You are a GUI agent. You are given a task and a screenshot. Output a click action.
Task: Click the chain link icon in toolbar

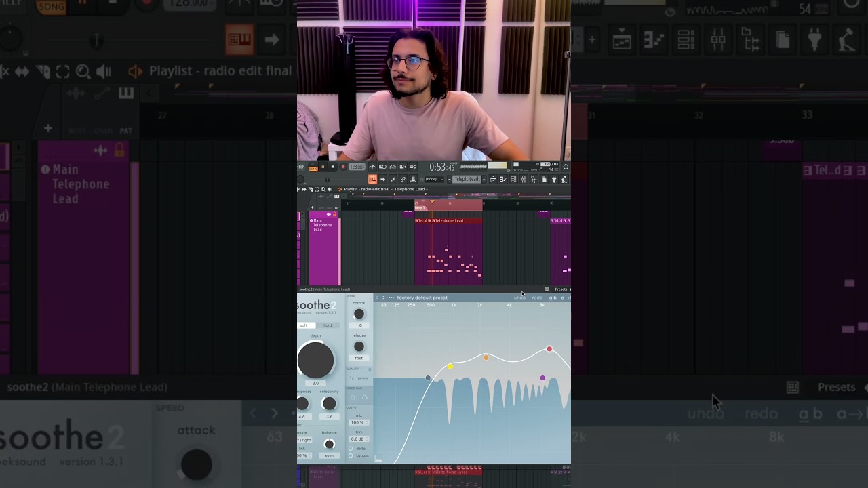coord(403,180)
